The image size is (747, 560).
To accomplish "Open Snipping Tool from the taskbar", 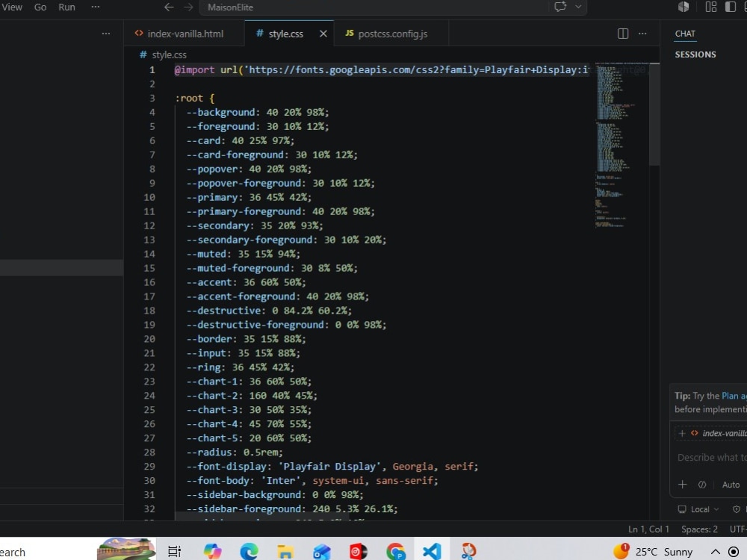I will click(x=468, y=552).
